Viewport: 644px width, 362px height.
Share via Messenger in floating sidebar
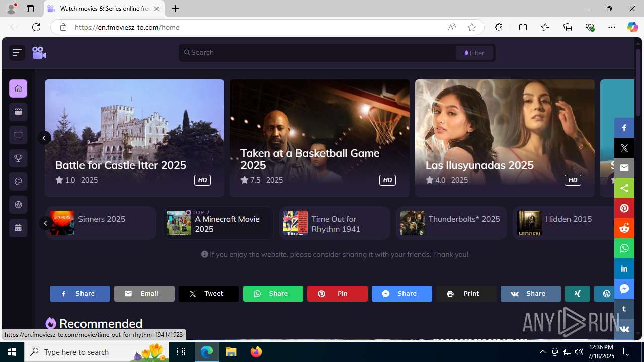pos(624,289)
